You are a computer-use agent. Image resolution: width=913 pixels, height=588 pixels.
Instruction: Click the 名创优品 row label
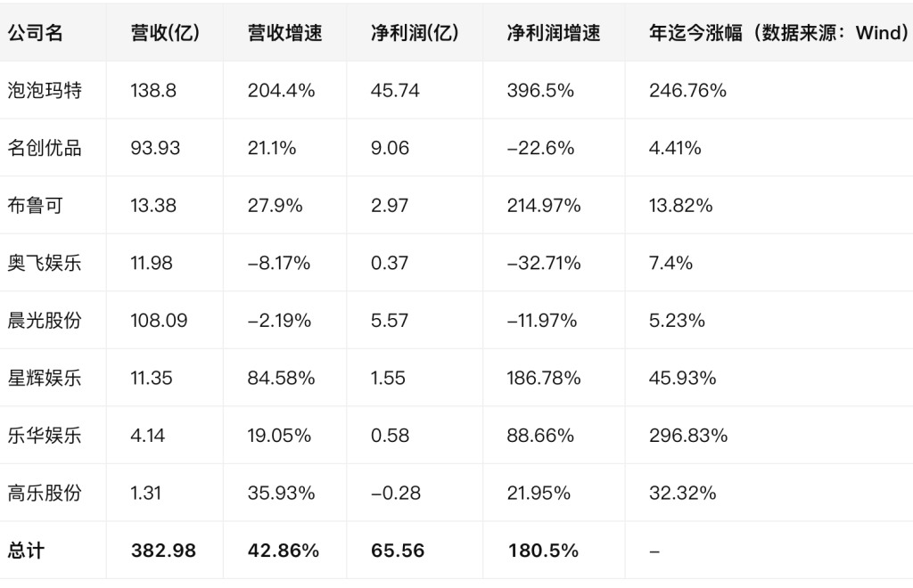coord(45,148)
